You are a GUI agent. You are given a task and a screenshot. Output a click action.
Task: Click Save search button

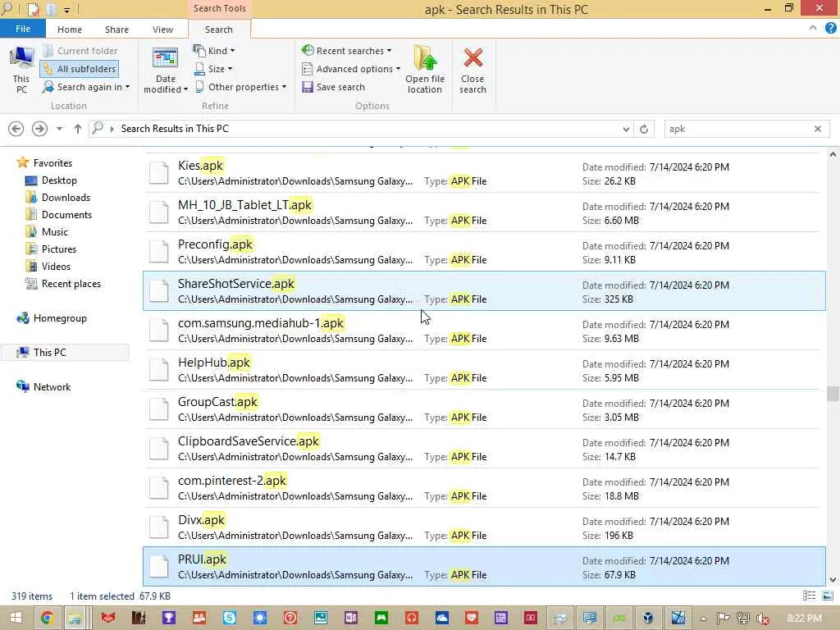point(333,87)
